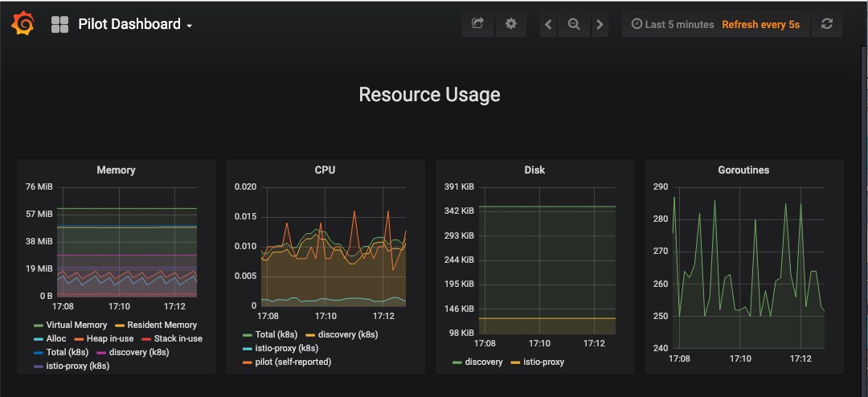The image size is (868, 397).
Task: Shift time range backward
Action: pyautogui.click(x=548, y=25)
